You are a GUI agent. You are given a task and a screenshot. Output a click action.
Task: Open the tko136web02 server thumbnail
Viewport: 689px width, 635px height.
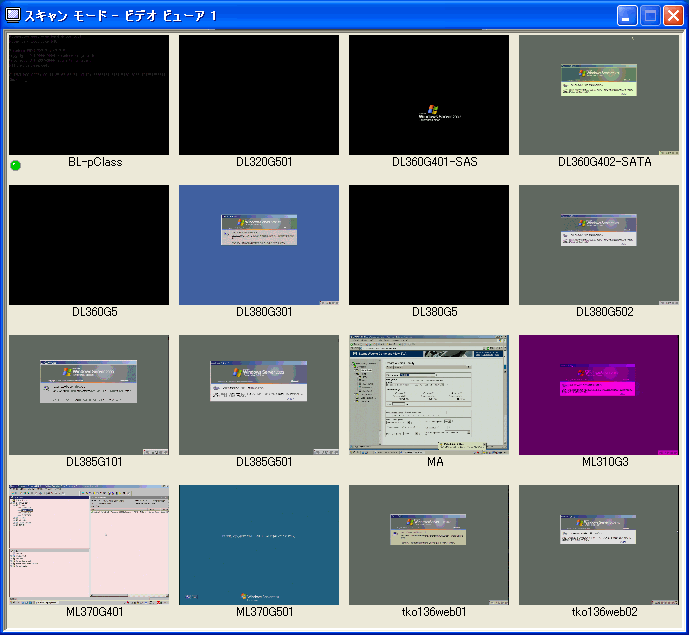[599, 545]
